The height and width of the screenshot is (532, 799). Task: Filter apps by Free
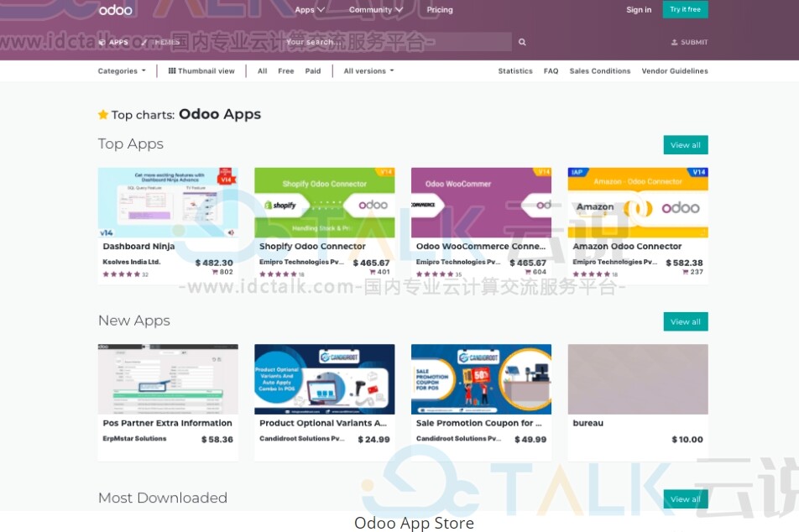pos(286,70)
